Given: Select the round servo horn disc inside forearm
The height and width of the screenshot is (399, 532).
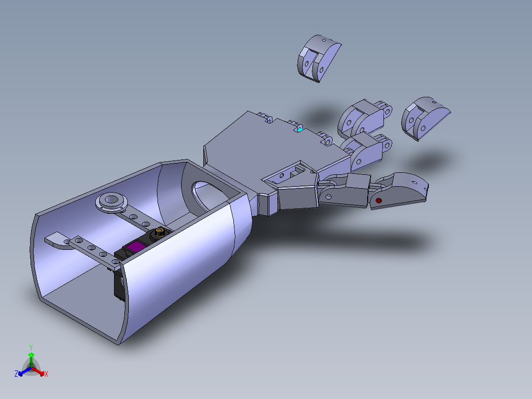Looking at the screenshot, I should 111,202.
